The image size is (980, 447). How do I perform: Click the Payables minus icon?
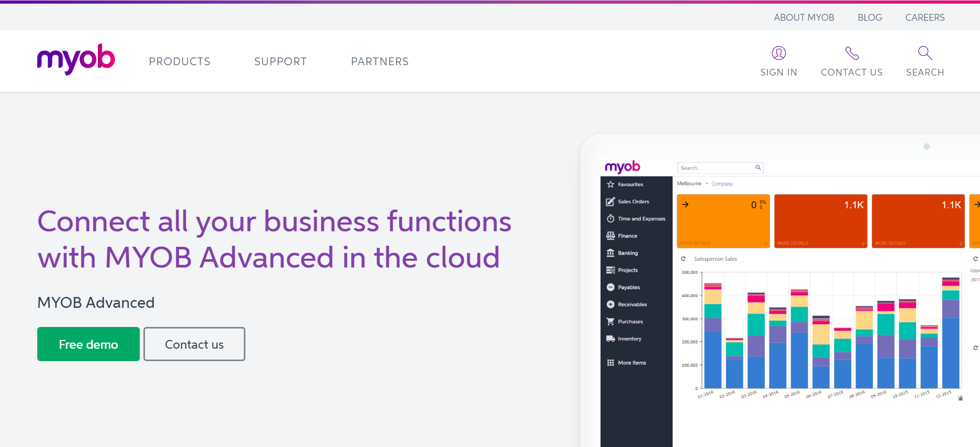click(610, 287)
